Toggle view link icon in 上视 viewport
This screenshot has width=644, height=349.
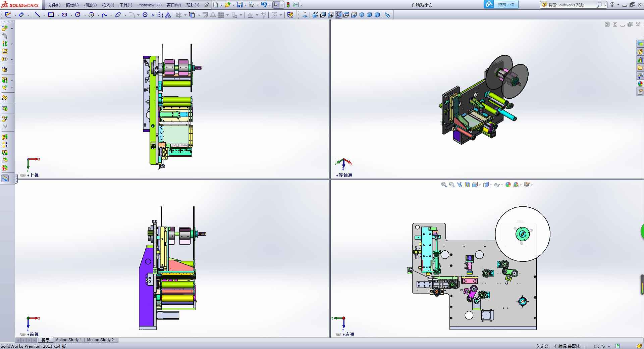23,175
